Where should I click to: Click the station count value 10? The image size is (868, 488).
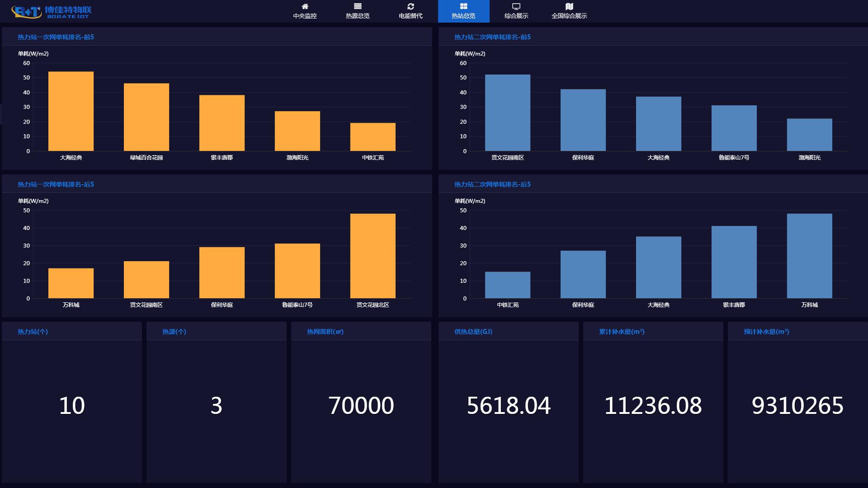point(72,405)
